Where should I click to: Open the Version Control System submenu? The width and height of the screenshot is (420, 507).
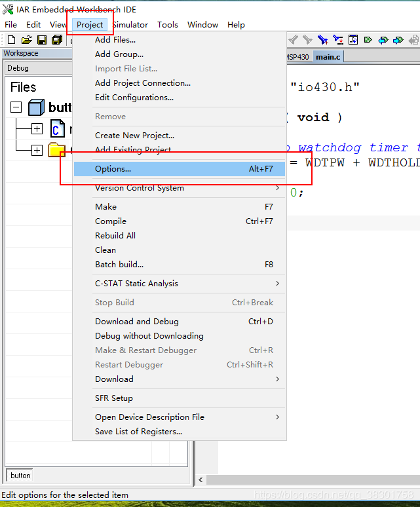point(180,188)
